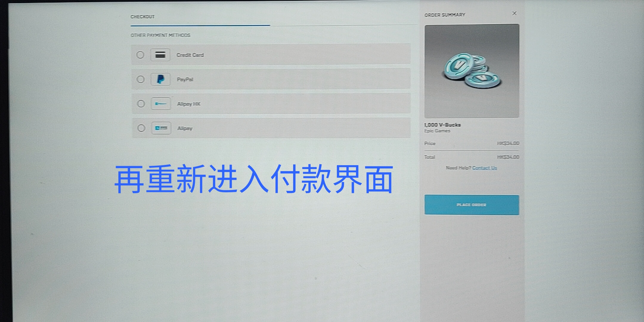Click the PayPal text label
This screenshot has width=644, height=322.
pyautogui.click(x=185, y=80)
